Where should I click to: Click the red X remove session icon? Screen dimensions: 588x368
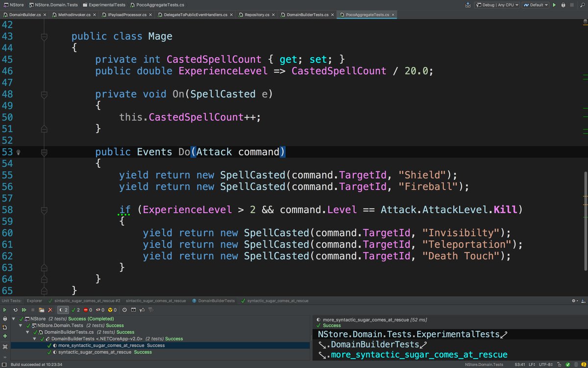[50, 310]
